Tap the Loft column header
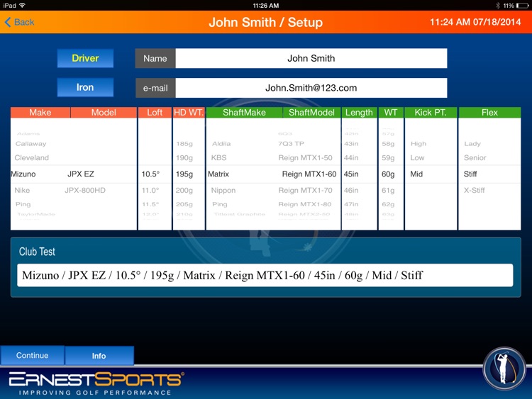Image resolution: width=532 pixels, height=399 pixels. pyautogui.click(x=155, y=113)
